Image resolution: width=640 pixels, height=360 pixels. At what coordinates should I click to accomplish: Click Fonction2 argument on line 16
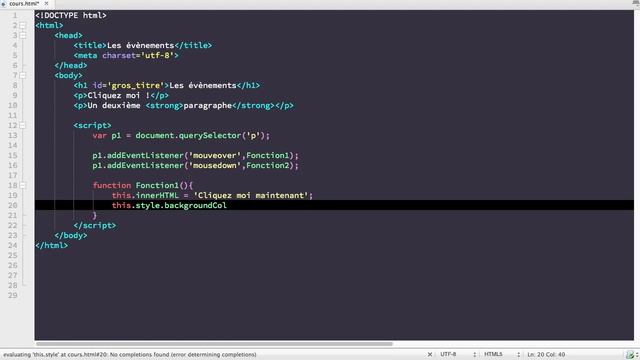[x=268, y=165]
